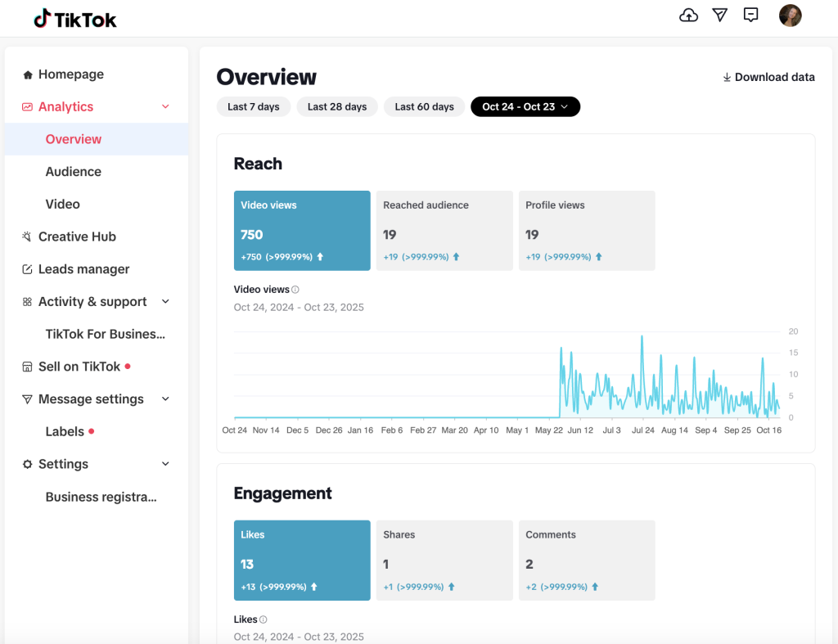Switch to the Video analytics page
The image size is (838, 644).
click(x=62, y=204)
